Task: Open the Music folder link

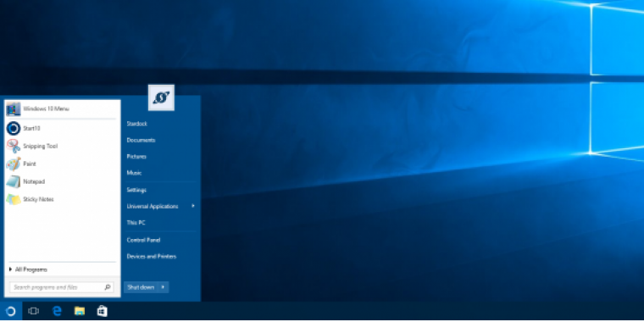Action: tap(134, 173)
